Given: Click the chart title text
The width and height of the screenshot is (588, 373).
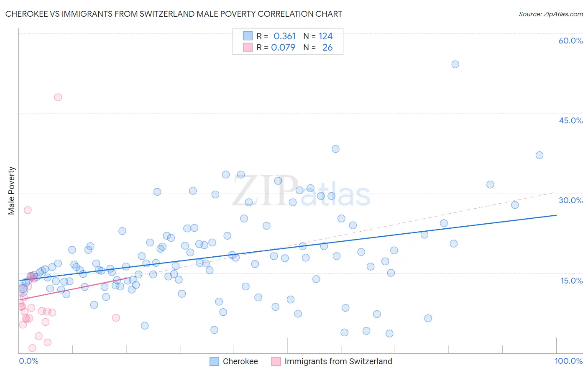Looking at the screenshot, I should [174, 14].
